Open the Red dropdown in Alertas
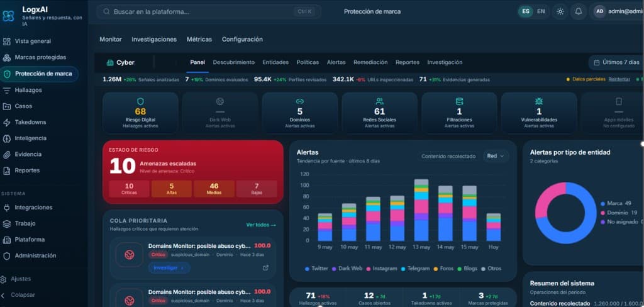 [x=496, y=156]
